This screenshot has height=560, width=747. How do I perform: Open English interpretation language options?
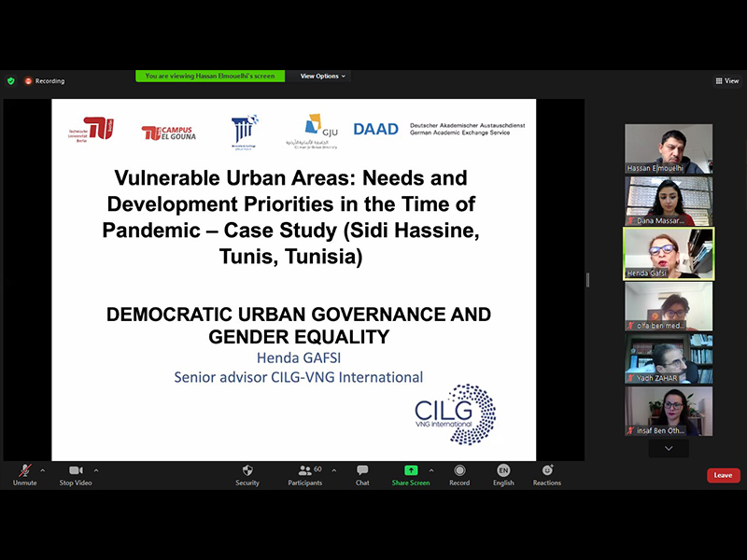point(503,474)
